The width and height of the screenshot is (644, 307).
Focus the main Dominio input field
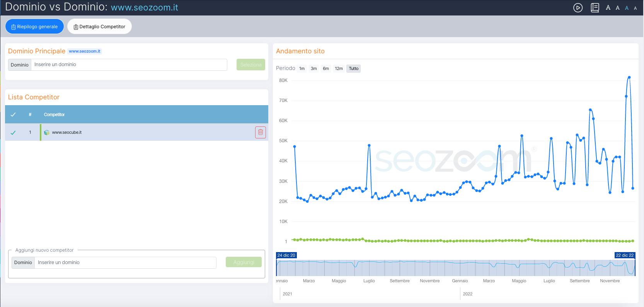pos(129,65)
